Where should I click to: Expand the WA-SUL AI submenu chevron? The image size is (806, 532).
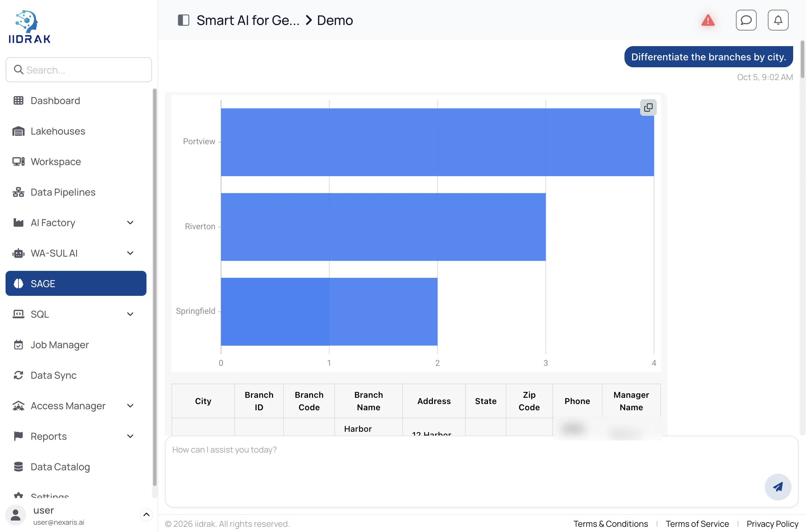[x=130, y=253]
